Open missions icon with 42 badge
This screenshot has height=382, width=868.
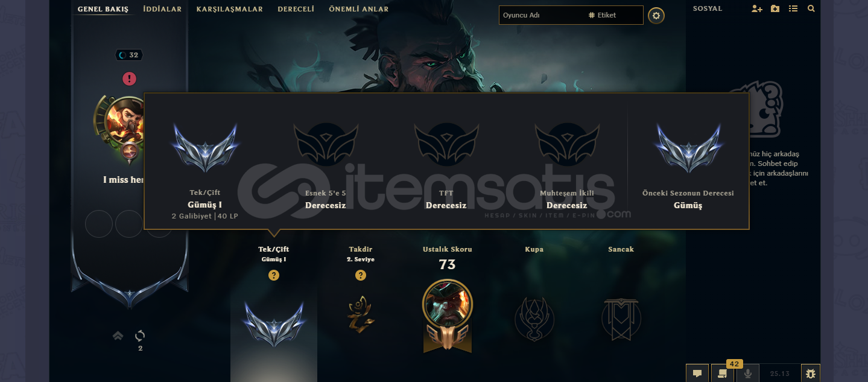722,374
